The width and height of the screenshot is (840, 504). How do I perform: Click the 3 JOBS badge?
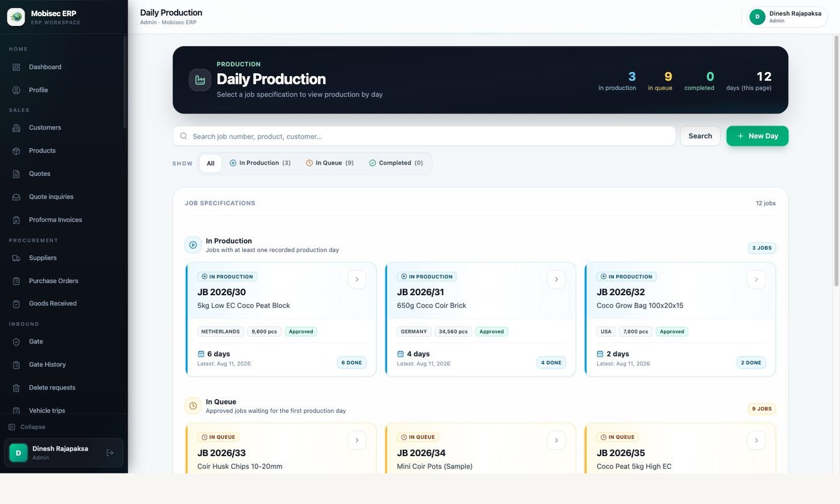[762, 248]
